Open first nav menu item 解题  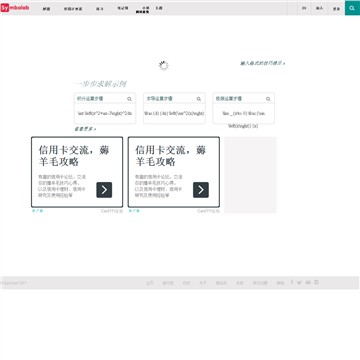[x=46, y=9]
